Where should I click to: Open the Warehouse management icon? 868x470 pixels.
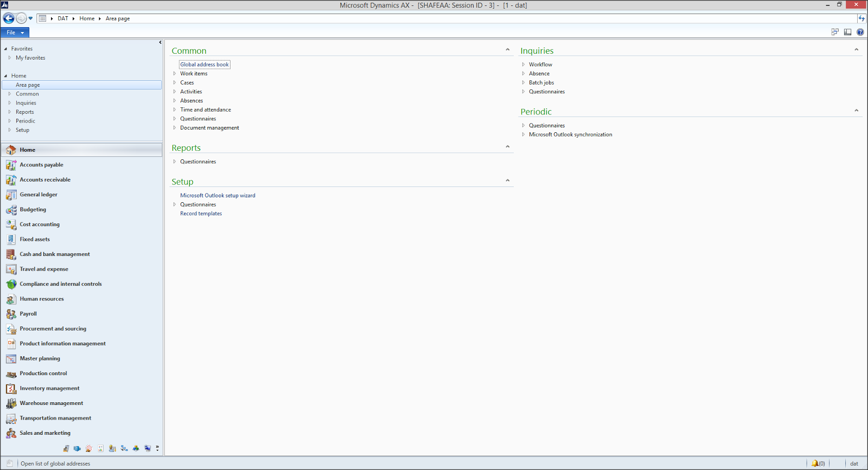point(11,403)
